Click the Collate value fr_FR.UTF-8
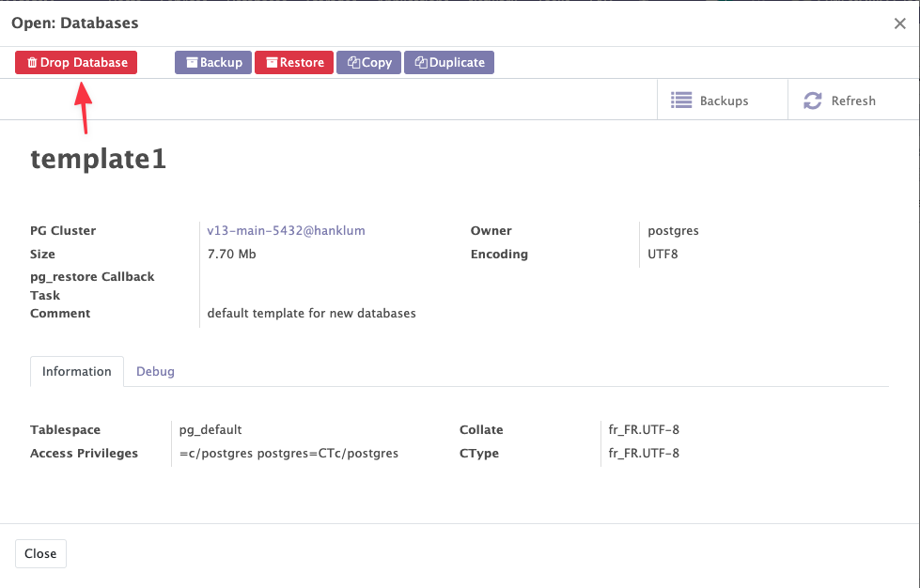This screenshot has width=920, height=588. click(644, 429)
